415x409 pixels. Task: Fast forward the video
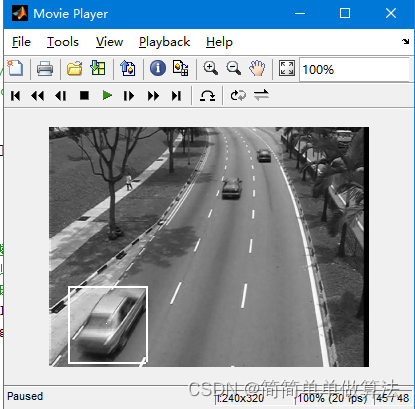coord(153,96)
